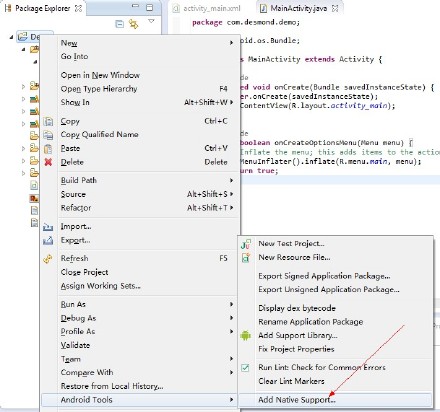Click the onCreateOptionsMenu method name
The width and height of the screenshot is (440, 412).
click(315, 143)
